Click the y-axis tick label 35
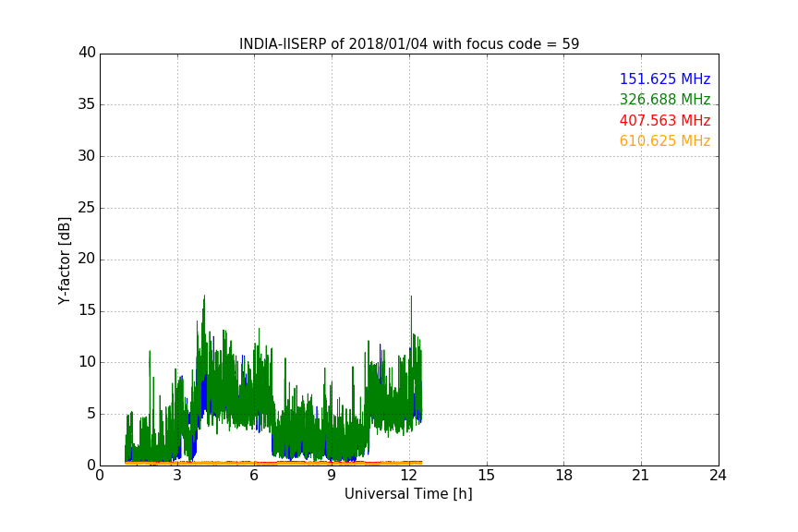 pos(87,104)
